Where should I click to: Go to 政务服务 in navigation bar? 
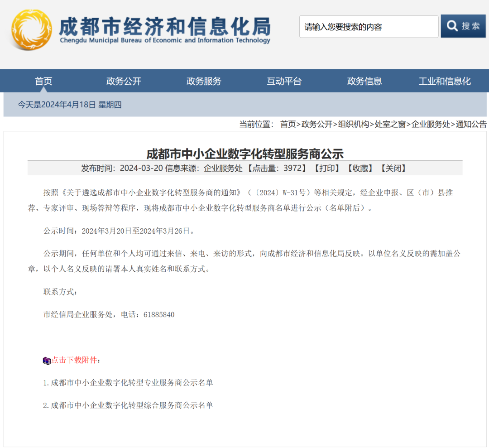tap(204, 81)
